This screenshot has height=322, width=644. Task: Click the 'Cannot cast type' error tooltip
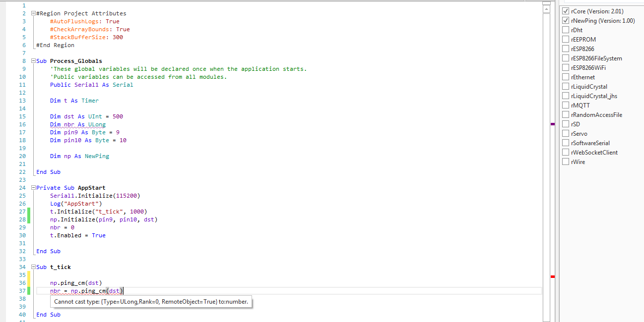click(151, 301)
